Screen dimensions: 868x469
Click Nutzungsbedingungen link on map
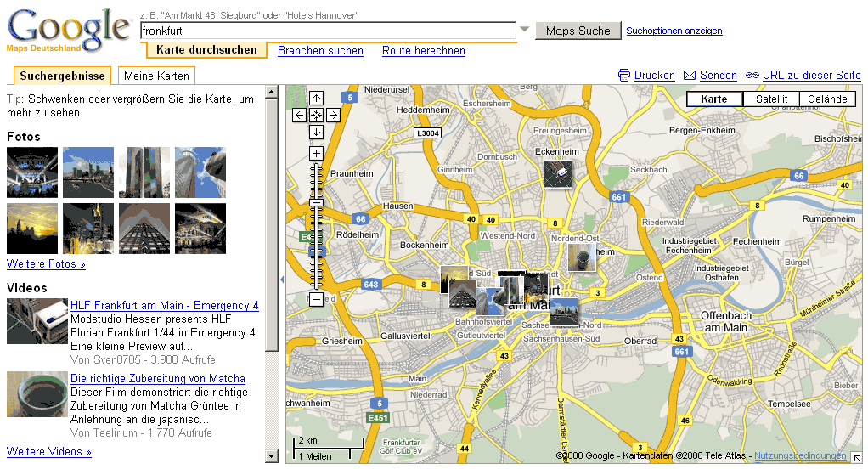(800, 455)
